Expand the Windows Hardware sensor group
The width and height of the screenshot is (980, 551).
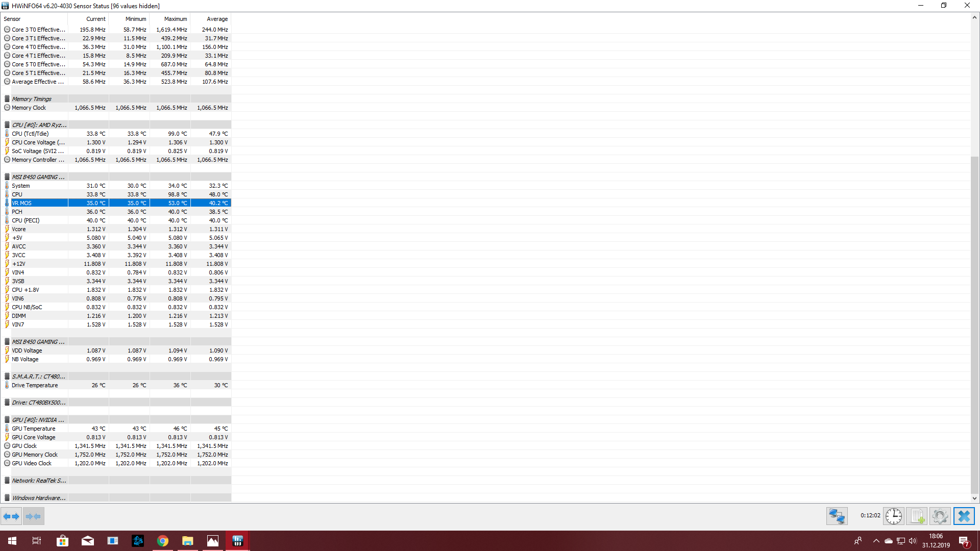click(x=38, y=498)
